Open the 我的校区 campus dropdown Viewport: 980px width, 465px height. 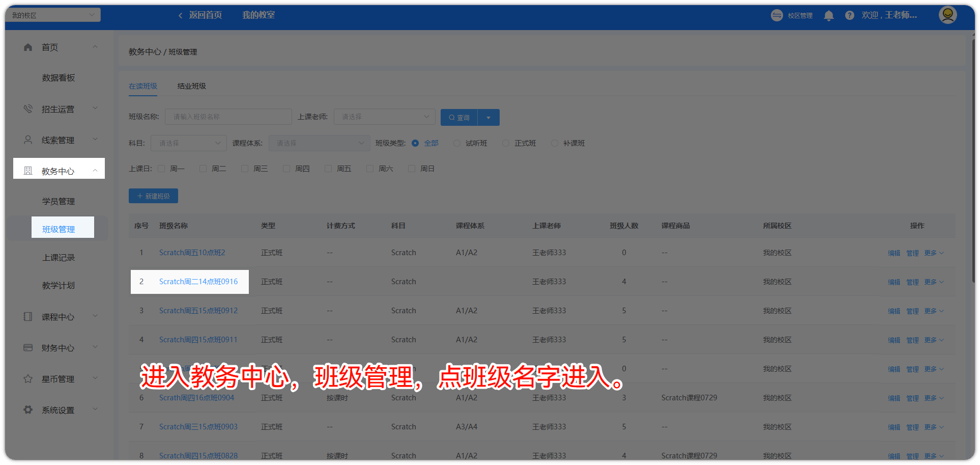click(53, 15)
